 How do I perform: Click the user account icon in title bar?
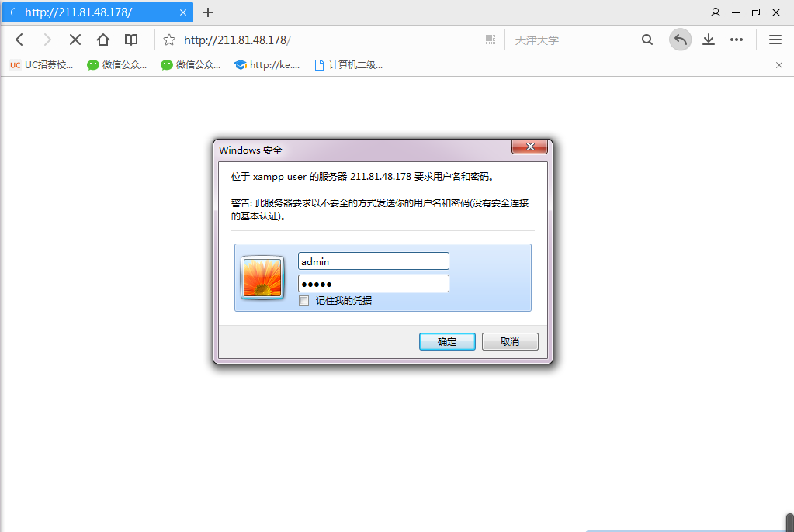(715, 12)
